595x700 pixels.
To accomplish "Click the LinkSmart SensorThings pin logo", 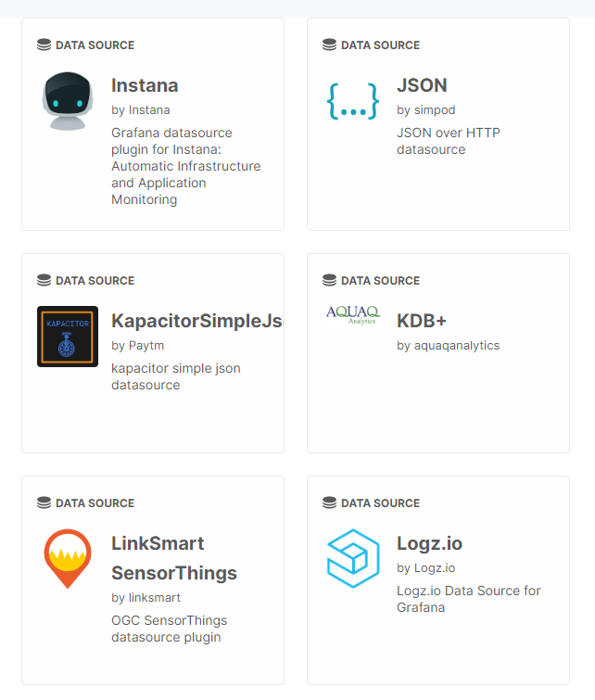I will click(x=68, y=559).
